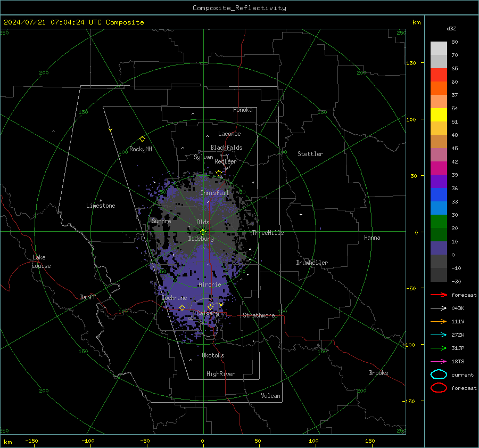
Task: Click the bright yellow swatch in dBZ scale
Action: (x=439, y=115)
